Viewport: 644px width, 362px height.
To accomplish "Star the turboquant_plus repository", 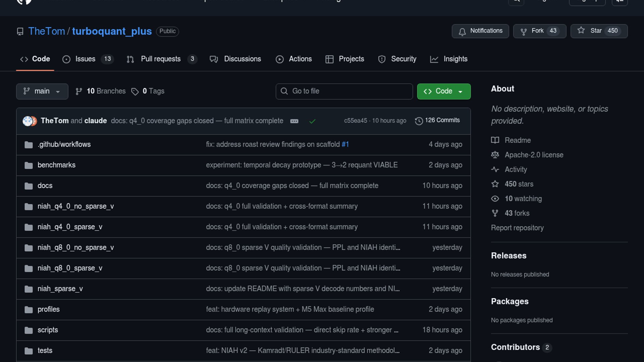I will pos(599,31).
